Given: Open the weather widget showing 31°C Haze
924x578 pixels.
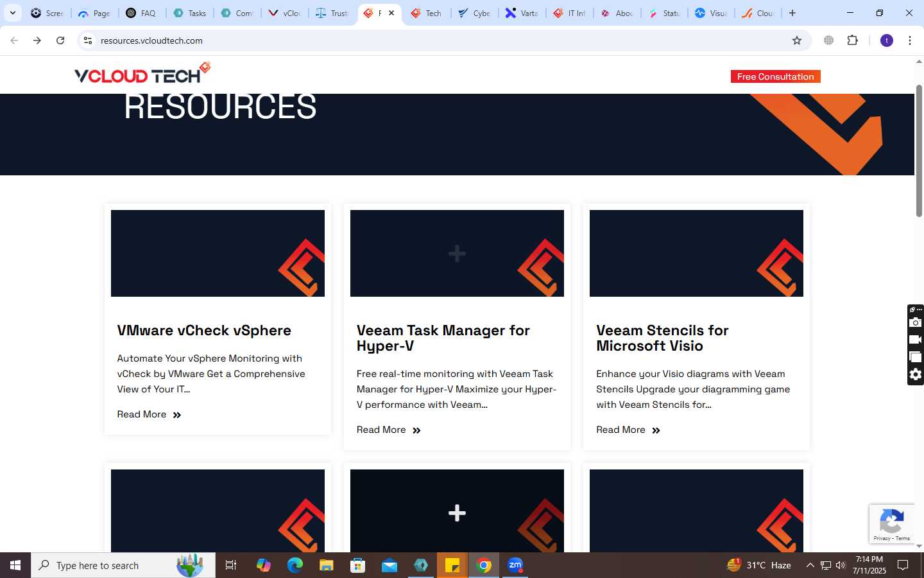Looking at the screenshot, I should coord(758,565).
